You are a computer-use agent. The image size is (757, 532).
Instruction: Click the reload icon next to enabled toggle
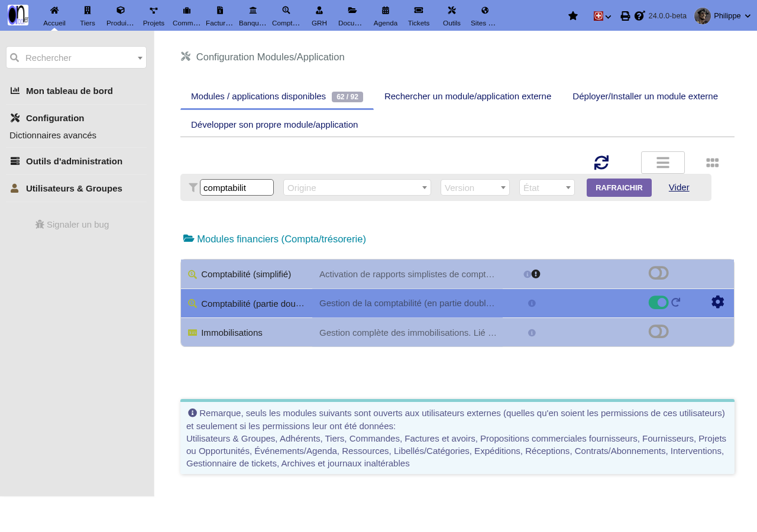tap(676, 302)
